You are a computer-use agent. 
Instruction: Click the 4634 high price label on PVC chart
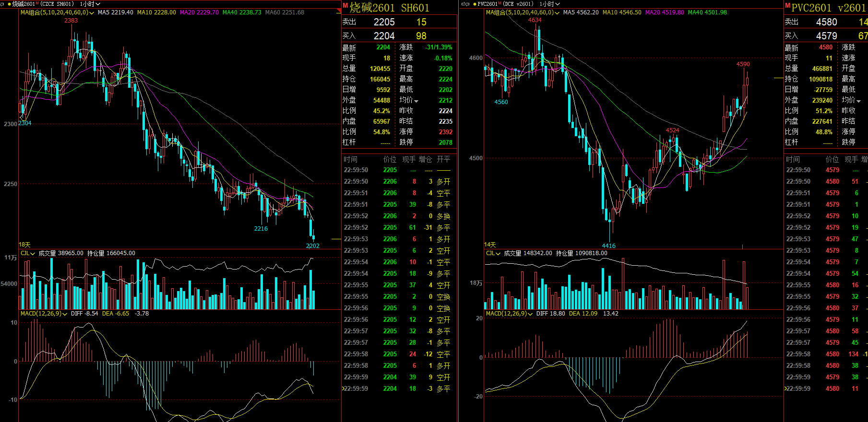click(535, 20)
